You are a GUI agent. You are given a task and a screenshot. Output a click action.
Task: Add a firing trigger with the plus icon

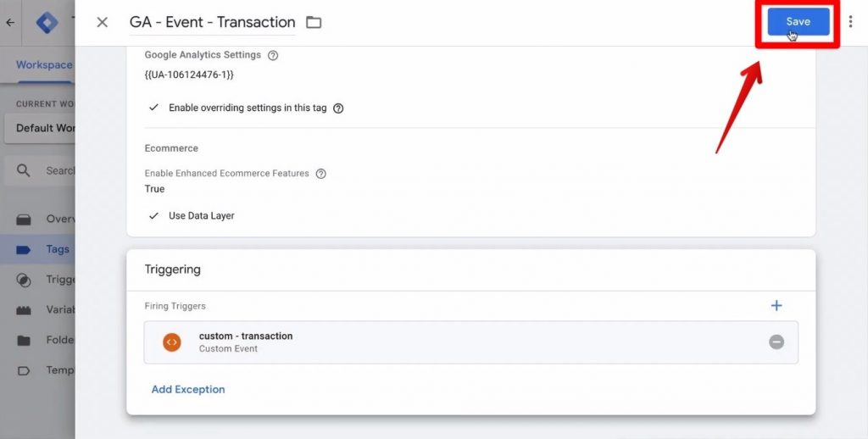pos(776,305)
